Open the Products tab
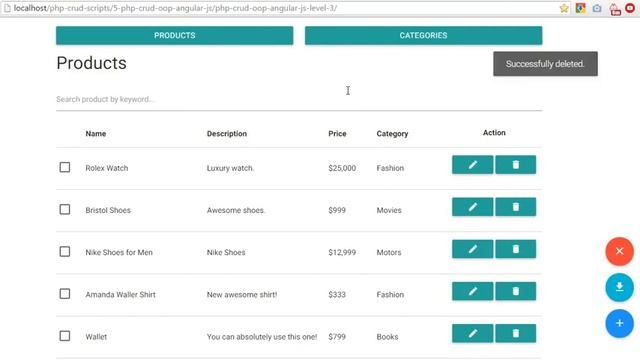Viewport: 640px width, 360px height. (175, 36)
